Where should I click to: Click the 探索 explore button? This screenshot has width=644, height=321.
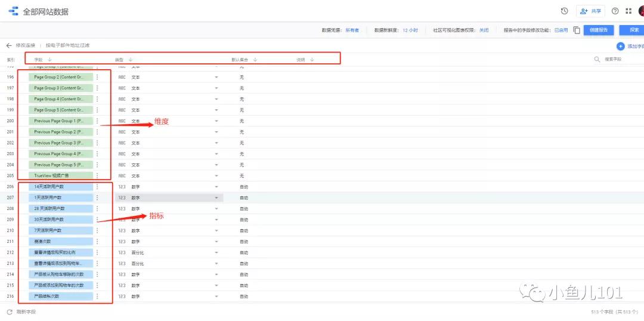(633, 30)
